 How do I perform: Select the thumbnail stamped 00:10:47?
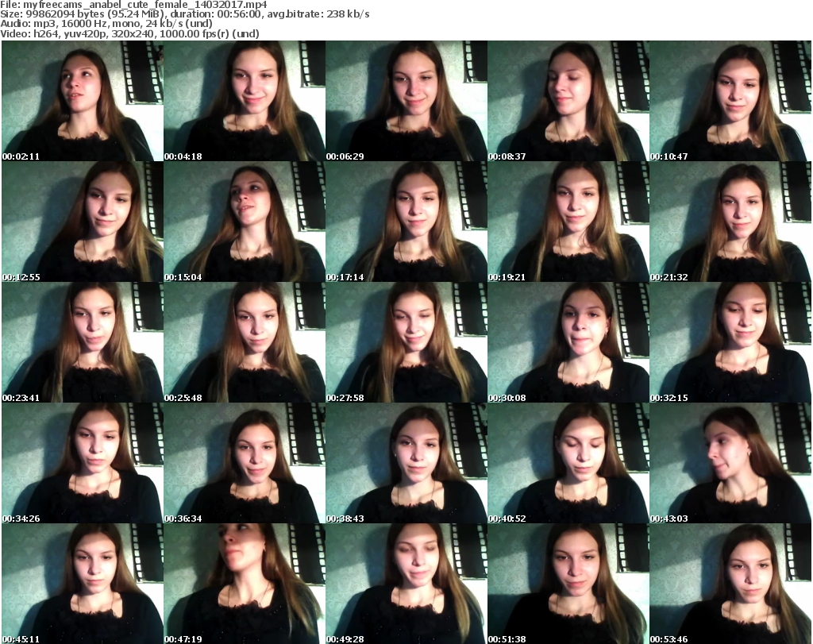click(x=730, y=101)
